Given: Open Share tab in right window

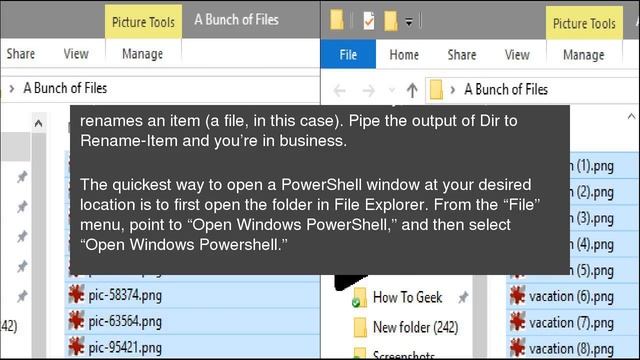Looking at the screenshot, I should point(462,54).
